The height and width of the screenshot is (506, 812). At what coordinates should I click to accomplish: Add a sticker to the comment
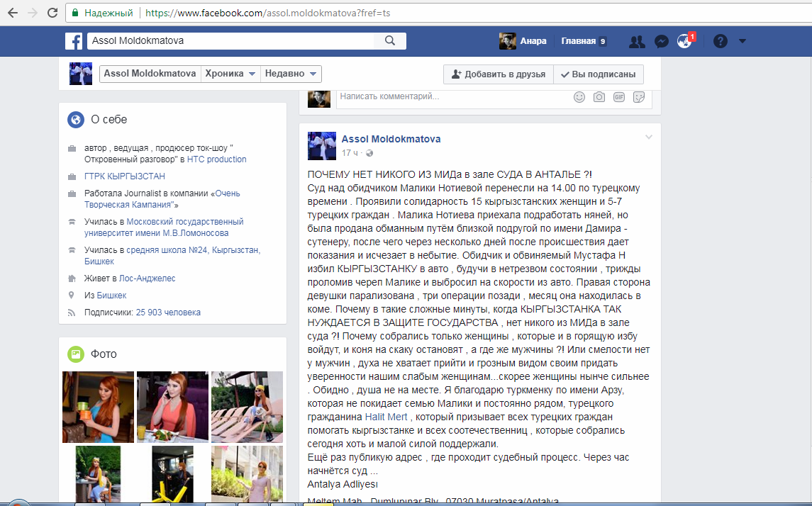[639, 97]
